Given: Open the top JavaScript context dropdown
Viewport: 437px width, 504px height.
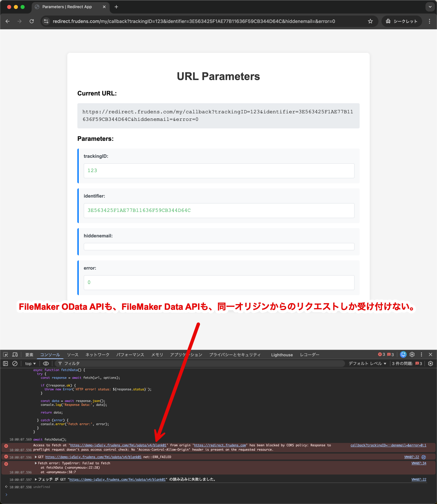Looking at the screenshot, I should click(30, 364).
